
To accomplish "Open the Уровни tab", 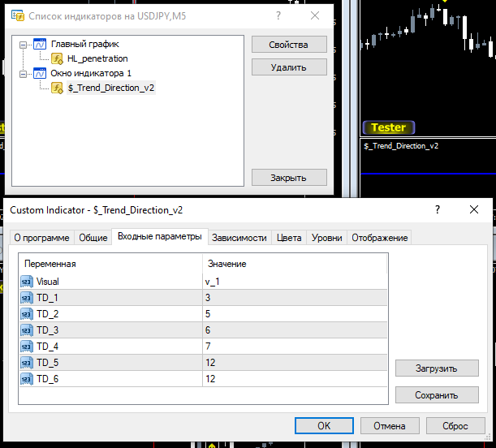I will coord(327,238).
